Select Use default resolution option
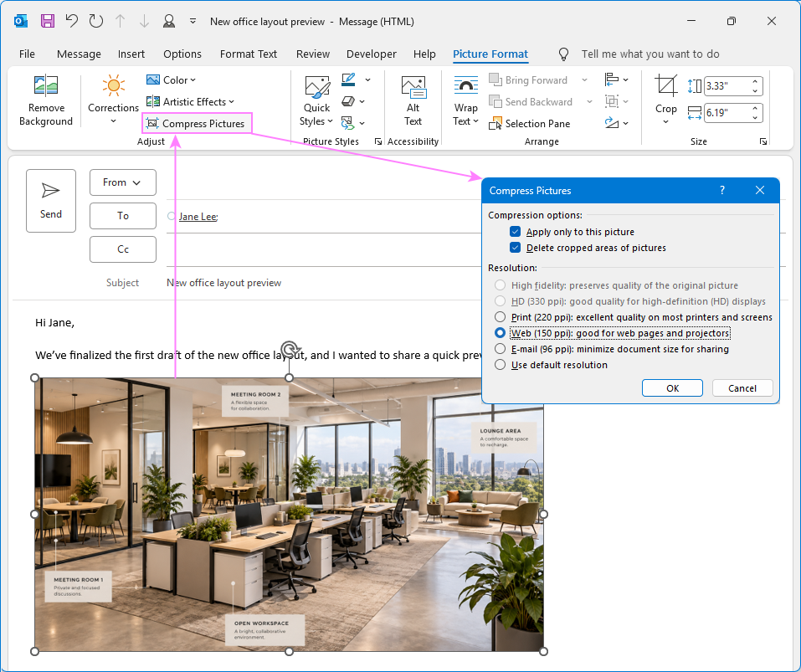Viewport: 801px width, 672px height. (x=501, y=365)
